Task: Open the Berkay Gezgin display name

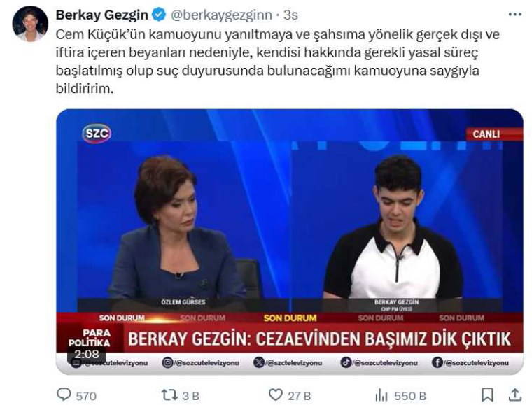Action: 101,15
